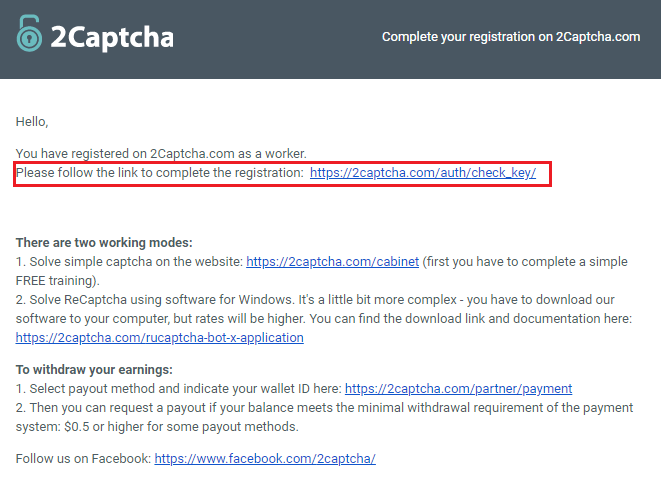Click the 2Captcha brand name text
This screenshot has height=498, width=662.
pyautogui.click(x=112, y=38)
